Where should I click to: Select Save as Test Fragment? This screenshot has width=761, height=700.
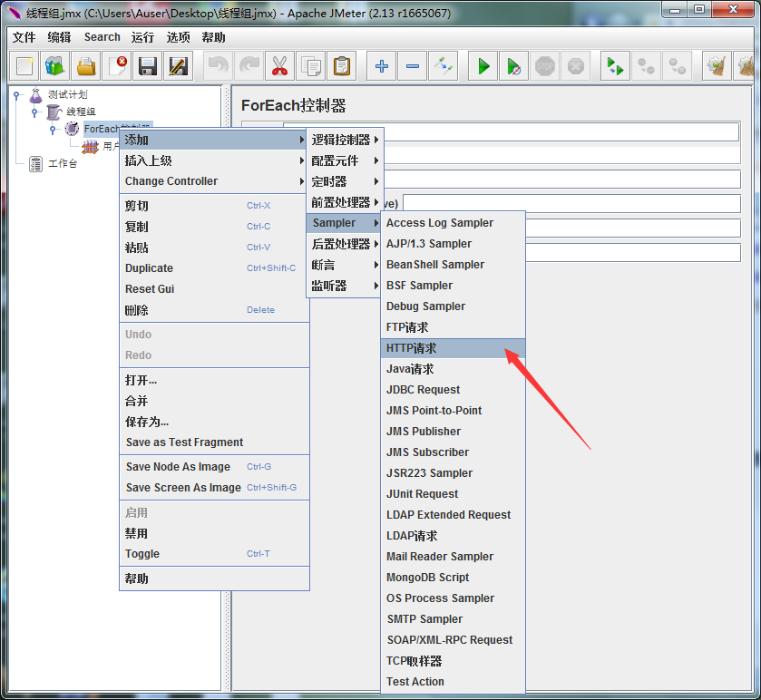(214, 442)
